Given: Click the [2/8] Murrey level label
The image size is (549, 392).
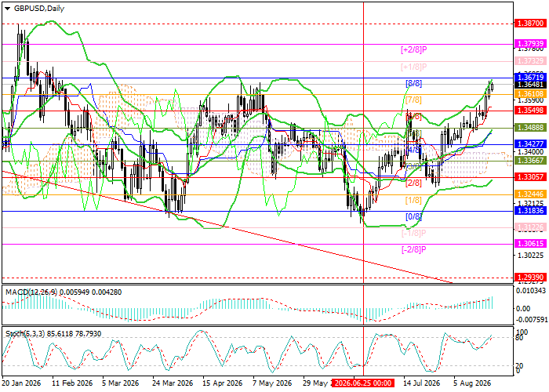Looking at the screenshot, I should pyautogui.click(x=413, y=183).
